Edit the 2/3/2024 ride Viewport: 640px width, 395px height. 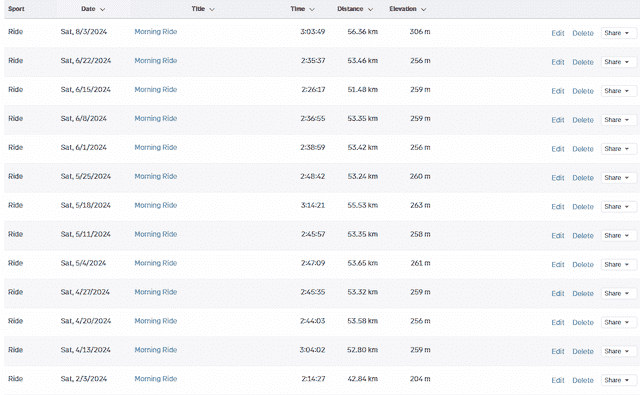tap(558, 381)
